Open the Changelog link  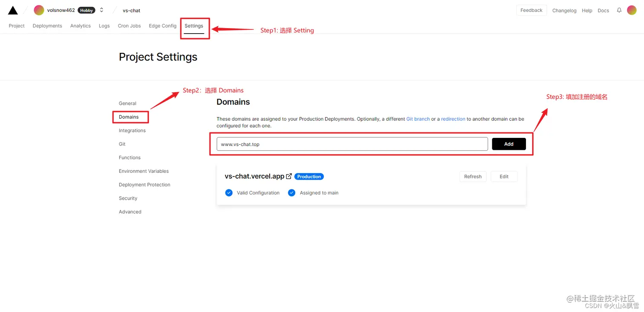564,11
